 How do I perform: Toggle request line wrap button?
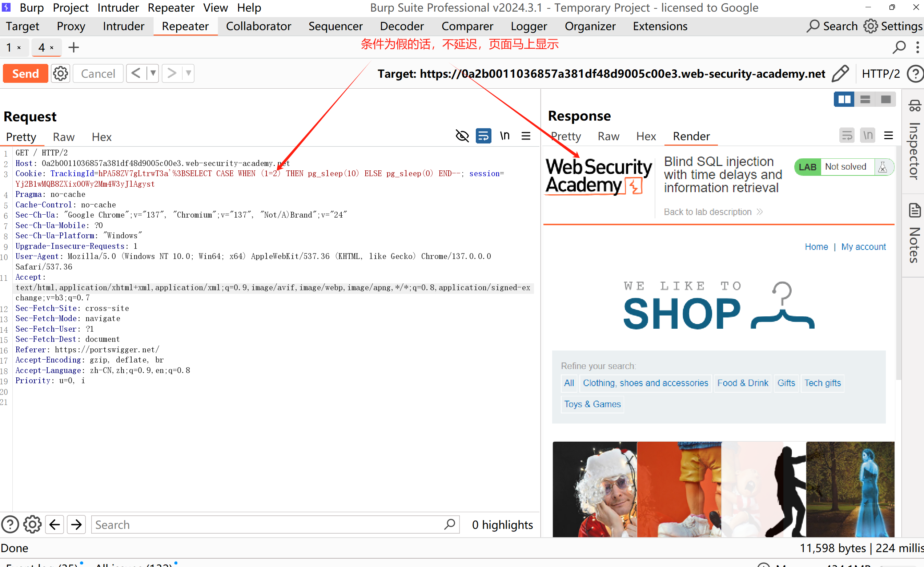[x=483, y=136]
